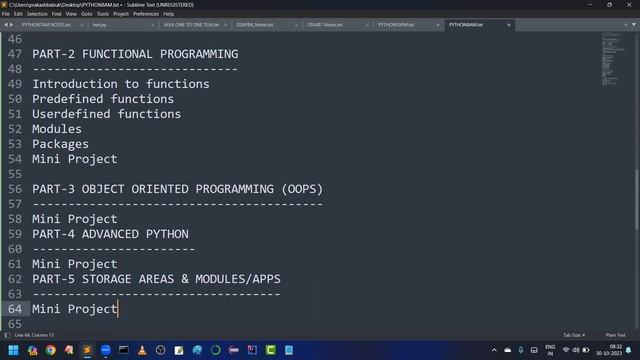
Task: Open the Edit menu
Action: [x=18, y=14]
